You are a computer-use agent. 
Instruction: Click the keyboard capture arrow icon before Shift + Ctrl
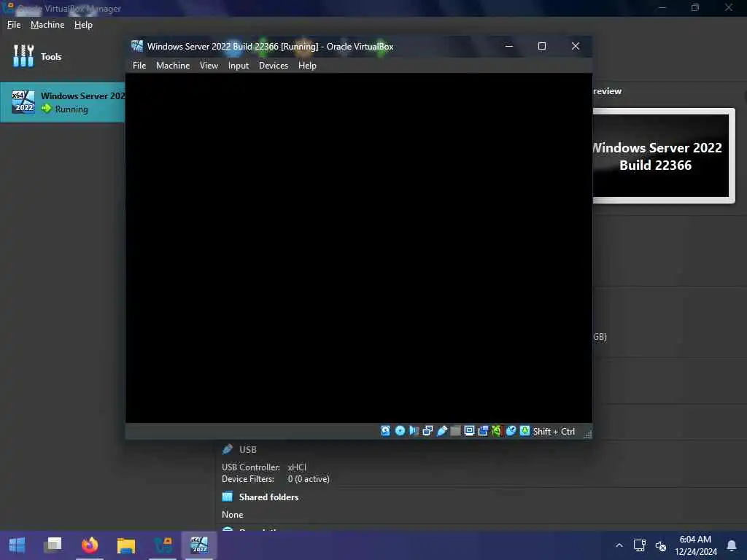click(525, 431)
